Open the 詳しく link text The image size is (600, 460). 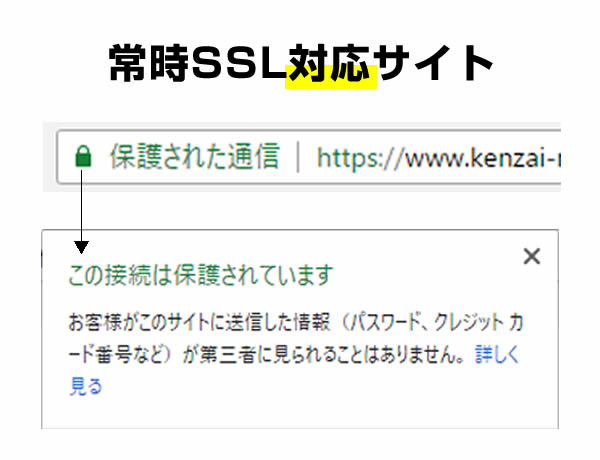[x=497, y=354]
